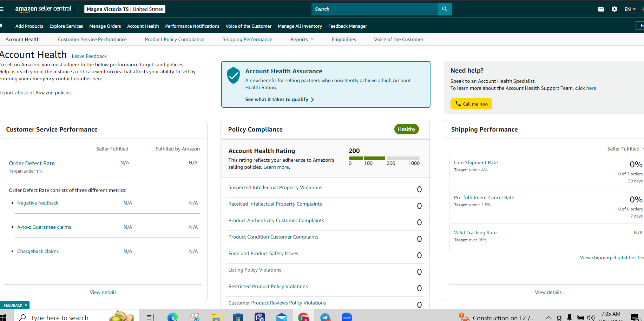644x321 pixels.
Task: Open Listing Policy Violations link
Action: [255, 270]
